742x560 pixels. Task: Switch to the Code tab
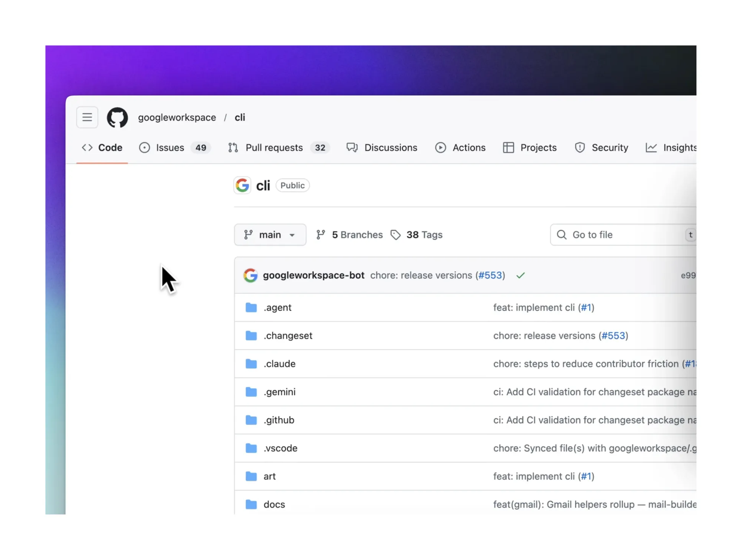pos(102,148)
